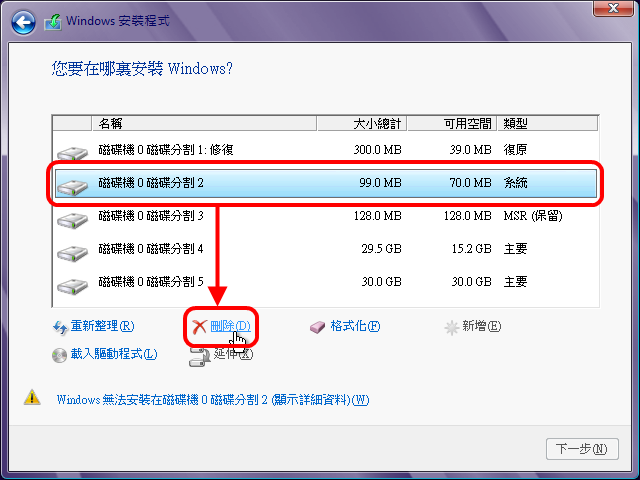640x480 pixels.
Task: Close the Windows 安裝程式 window
Action: pos(613,8)
